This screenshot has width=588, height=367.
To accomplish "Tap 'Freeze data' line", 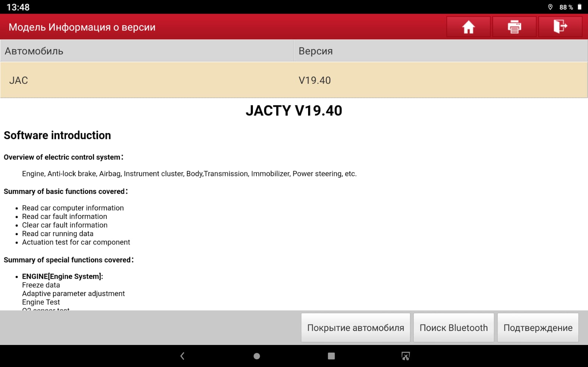I will pyautogui.click(x=41, y=285).
